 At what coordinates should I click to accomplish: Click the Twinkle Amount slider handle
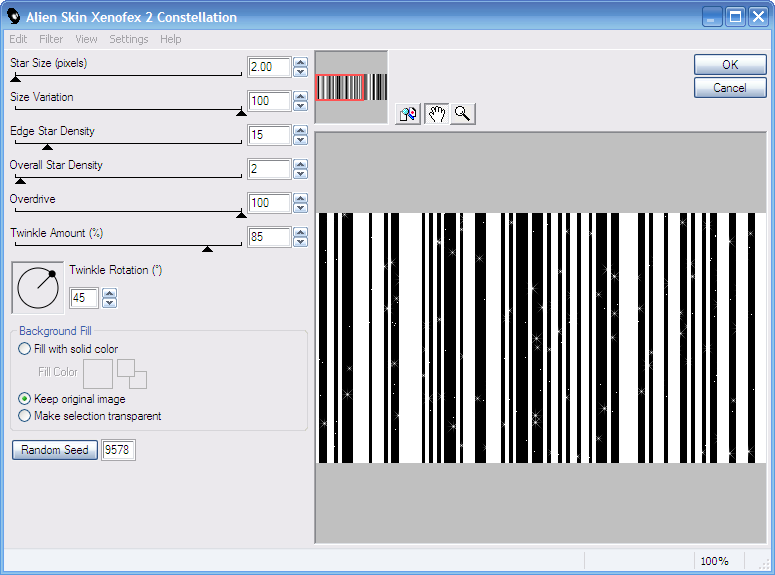[207, 248]
